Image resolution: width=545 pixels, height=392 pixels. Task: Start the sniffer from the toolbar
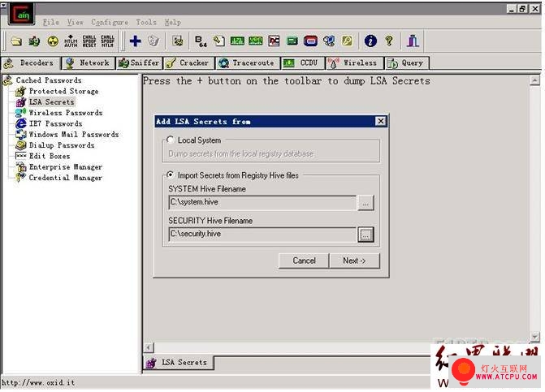coord(34,41)
